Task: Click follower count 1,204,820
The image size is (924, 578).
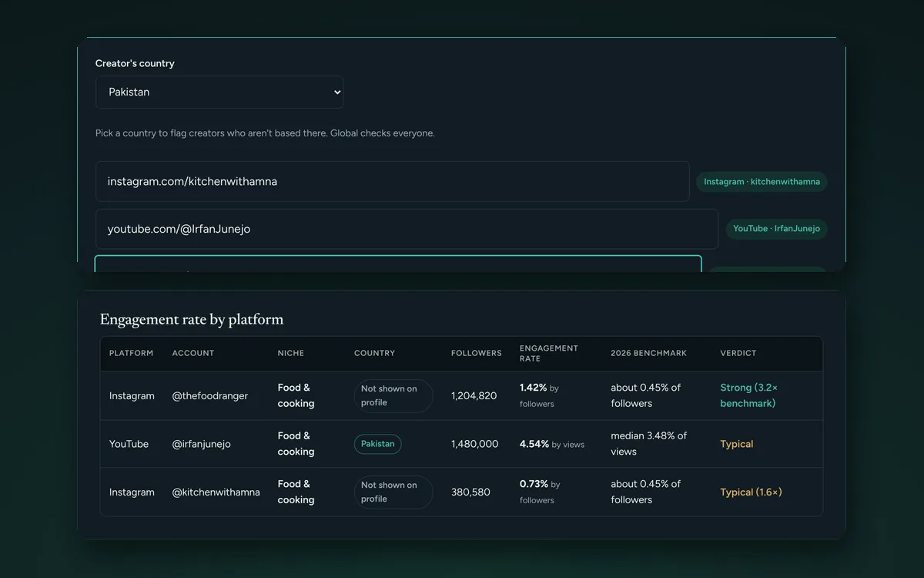Action: point(474,396)
